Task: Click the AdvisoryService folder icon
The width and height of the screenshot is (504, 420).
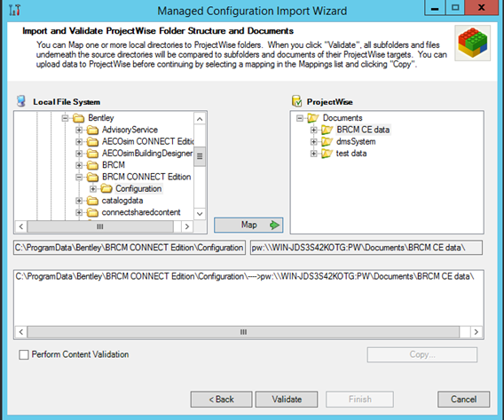Action: 92,130
